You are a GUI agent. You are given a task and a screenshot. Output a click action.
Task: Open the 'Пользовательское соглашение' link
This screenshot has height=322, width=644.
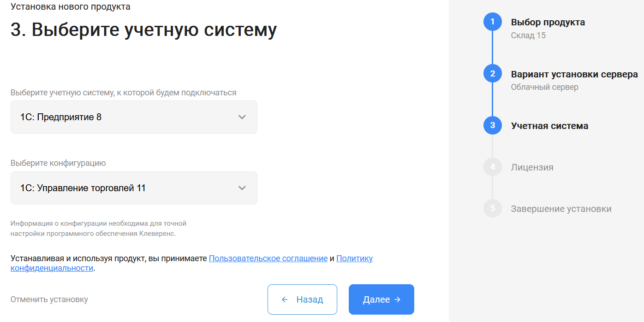pyautogui.click(x=268, y=258)
